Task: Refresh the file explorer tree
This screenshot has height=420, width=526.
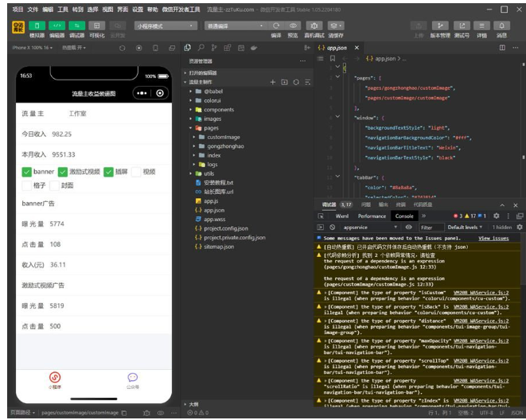Action: (296, 82)
